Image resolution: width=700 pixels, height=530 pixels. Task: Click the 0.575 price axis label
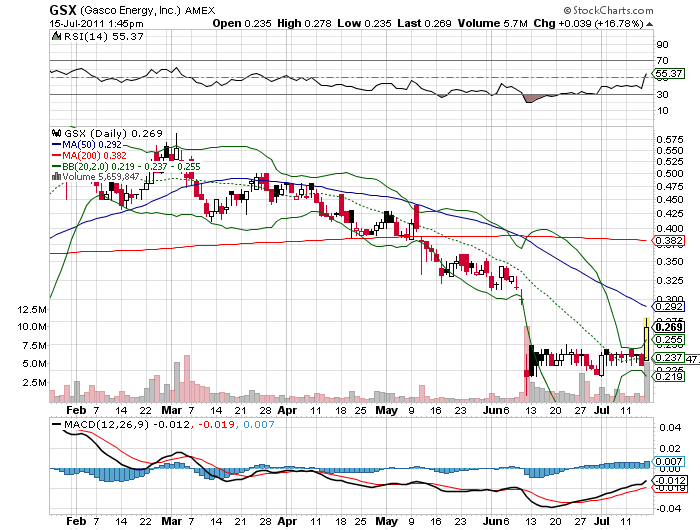tap(670, 140)
